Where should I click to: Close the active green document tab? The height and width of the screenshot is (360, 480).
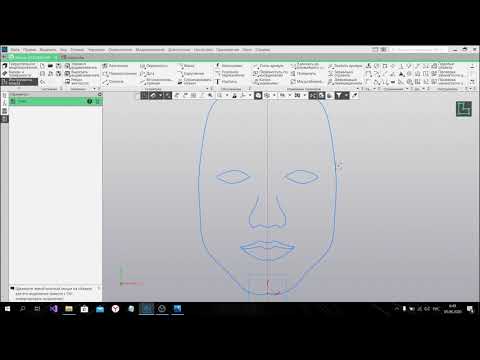click(56, 57)
